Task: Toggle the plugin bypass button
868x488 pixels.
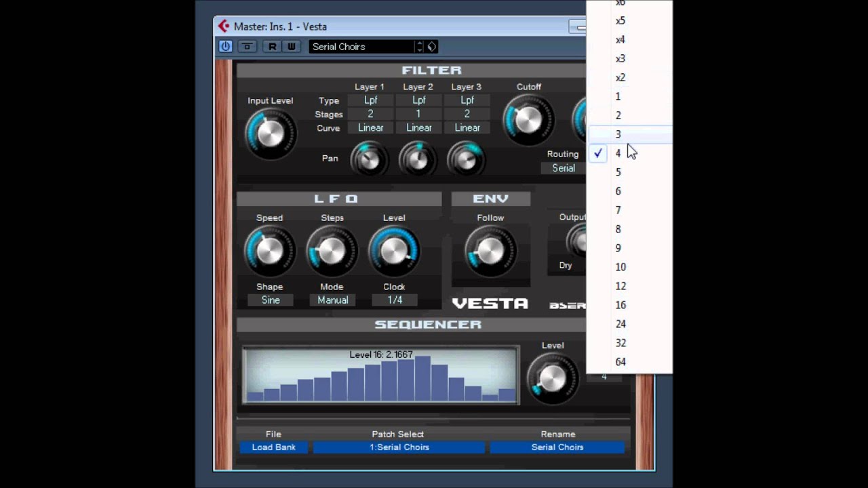Action: 247,46
